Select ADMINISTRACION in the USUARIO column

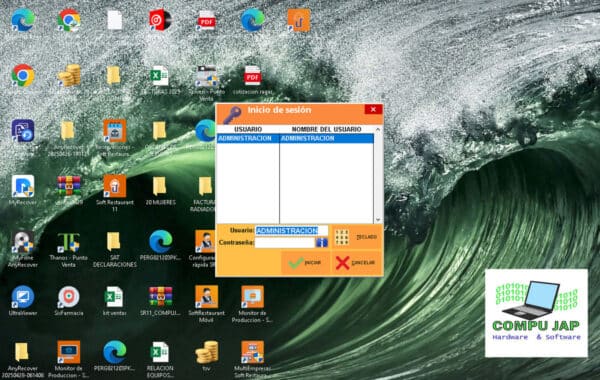248,138
